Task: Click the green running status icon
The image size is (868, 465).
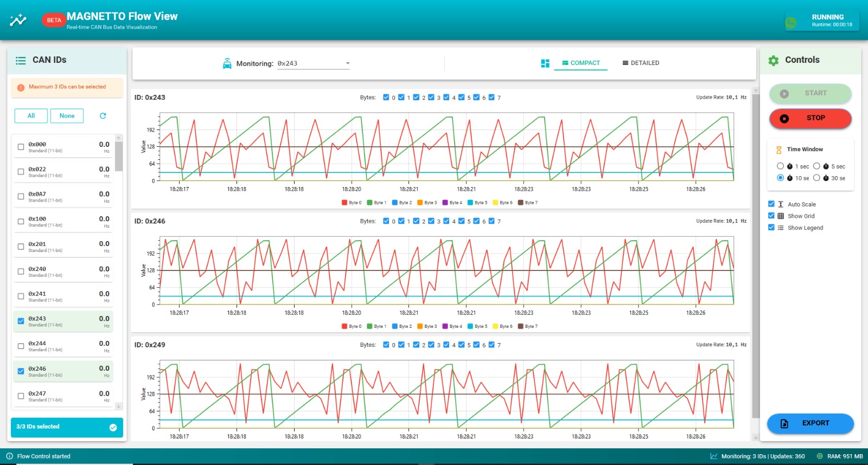Action: tap(791, 22)
